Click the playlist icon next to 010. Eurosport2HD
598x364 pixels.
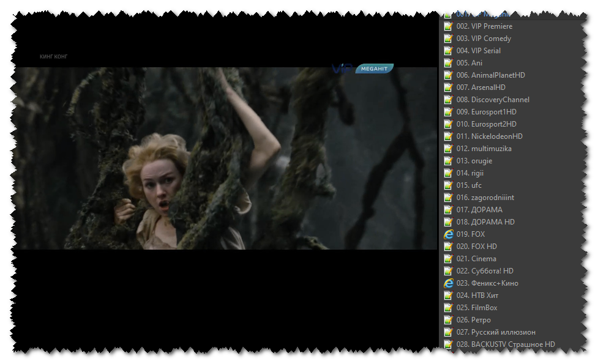coord(449,124)
